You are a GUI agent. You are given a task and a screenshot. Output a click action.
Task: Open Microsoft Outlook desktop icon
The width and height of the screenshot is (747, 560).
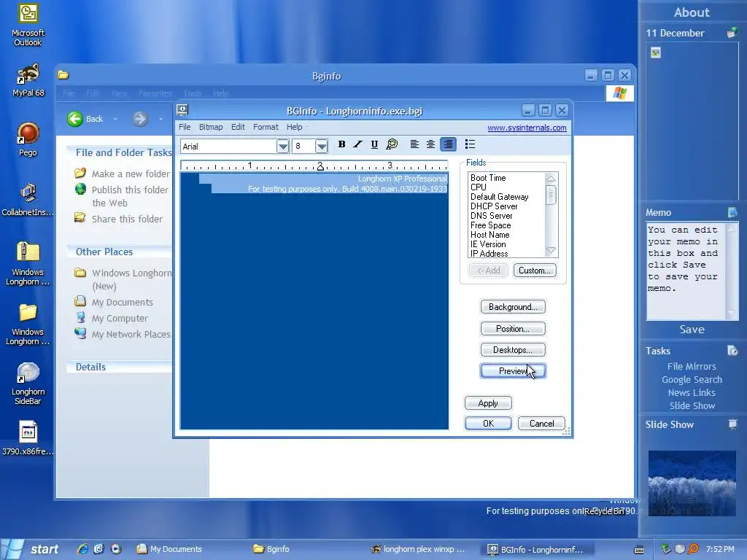coord(28,25)
